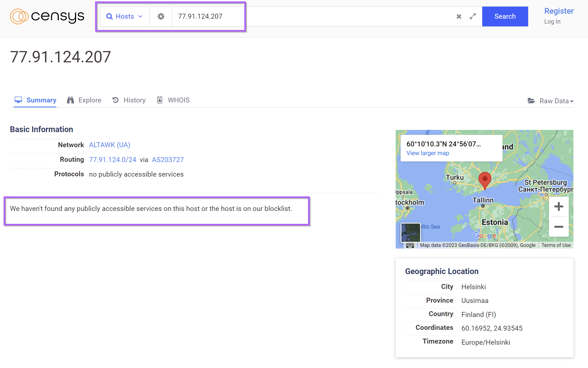The image size is (588, 368).
Task: Open the Hosts search type dropdown
Action: click(x=125, y=16)
